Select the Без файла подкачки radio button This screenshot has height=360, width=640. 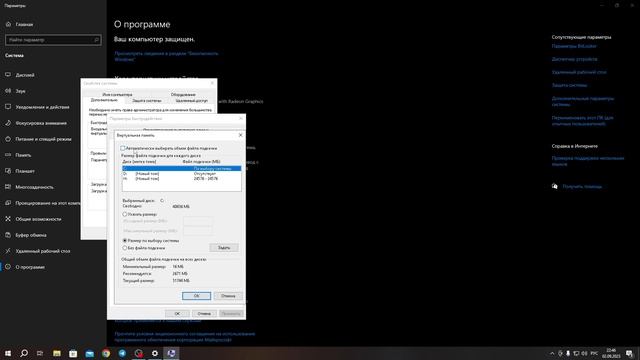(x=125, y=248)
